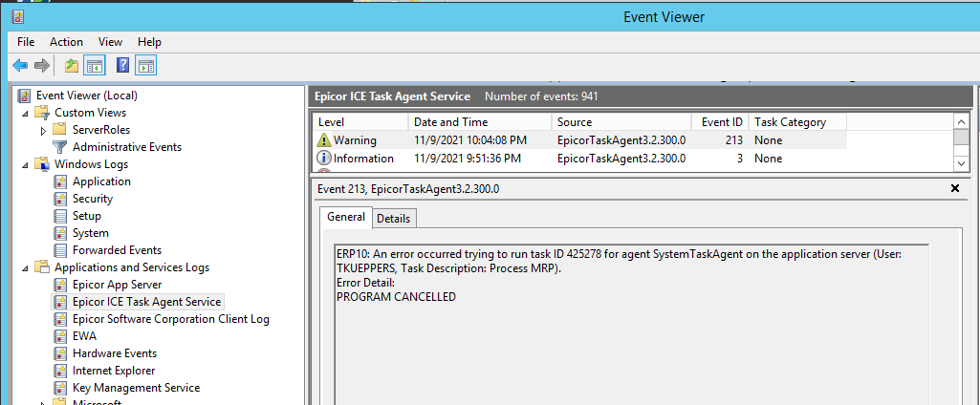Viewport: 980px width, 405px height.
Task: Click the Setup log icon
Action: [x=60, y=216]
